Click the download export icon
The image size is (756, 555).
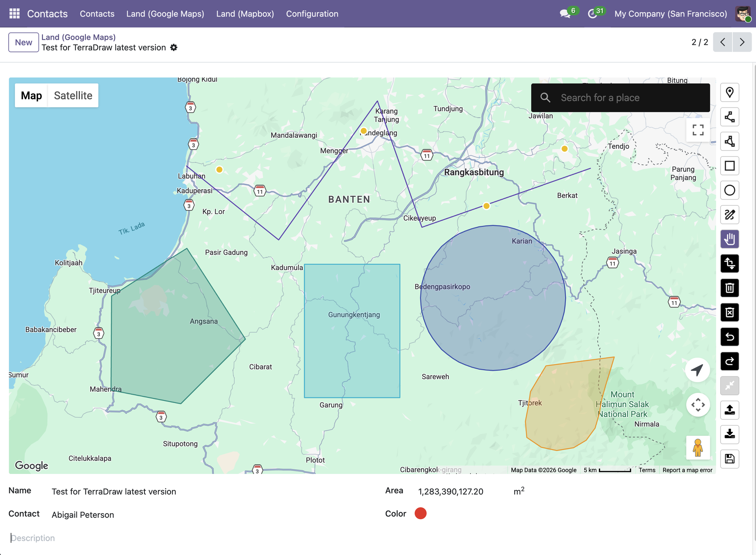coord(730,434)
